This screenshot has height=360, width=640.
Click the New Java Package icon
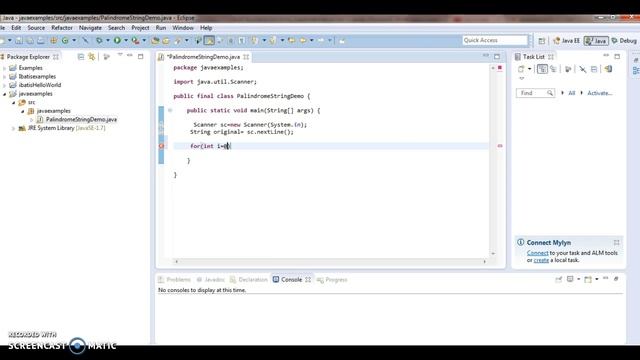pyautogui.click(x=53, y=40)
